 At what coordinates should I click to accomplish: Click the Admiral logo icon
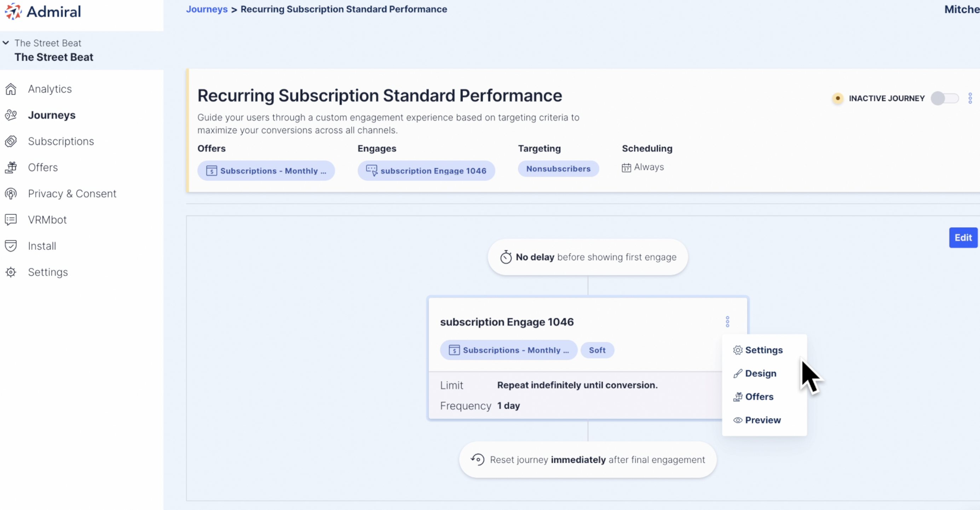13,11
